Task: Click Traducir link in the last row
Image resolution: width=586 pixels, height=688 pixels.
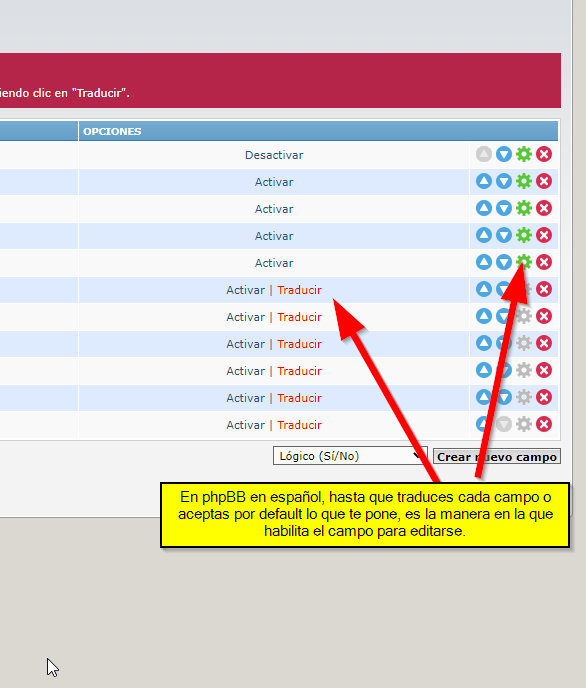Action: click(300, 425)
